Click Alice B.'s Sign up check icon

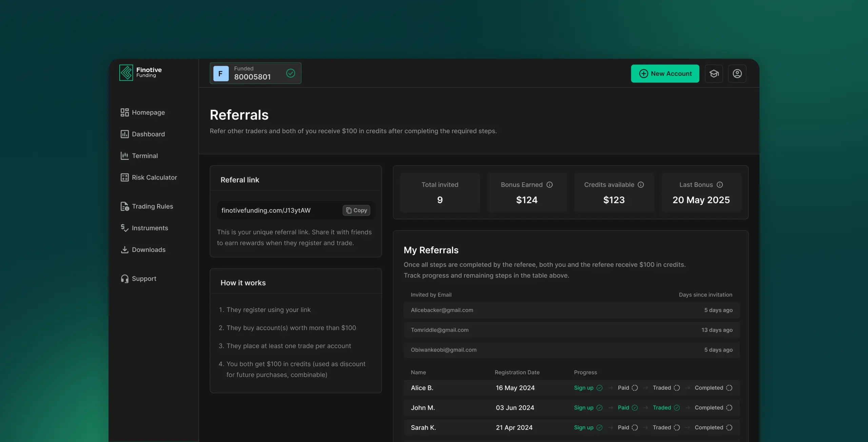tap(599, 388)
